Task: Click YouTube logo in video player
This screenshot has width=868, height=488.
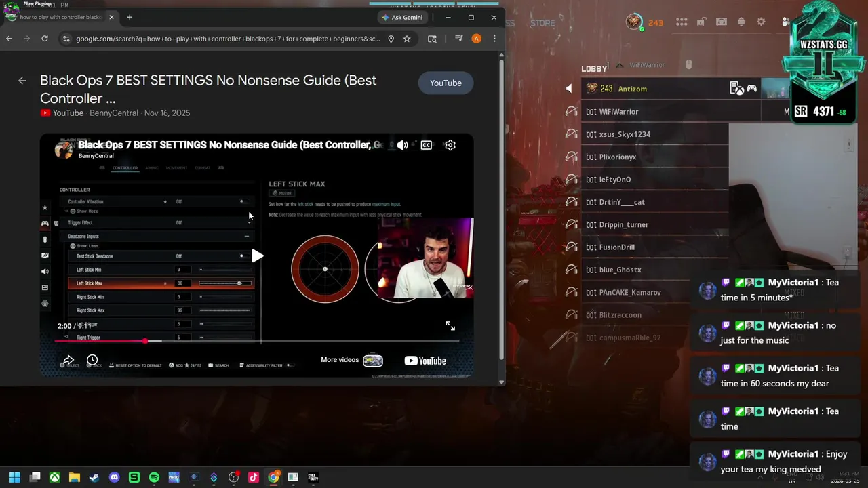Action: click(x=425, y=361)
